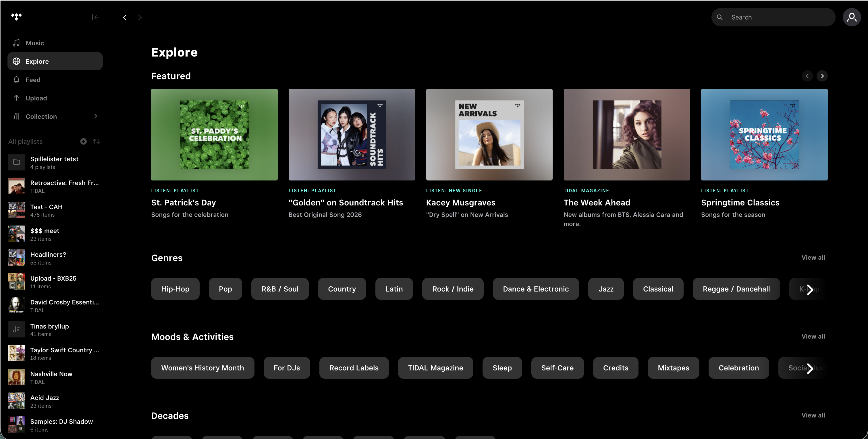The image size is (868, 439).
Task: Open Retroactive: Fresh playlist
Action: click(x=55, y=187)
